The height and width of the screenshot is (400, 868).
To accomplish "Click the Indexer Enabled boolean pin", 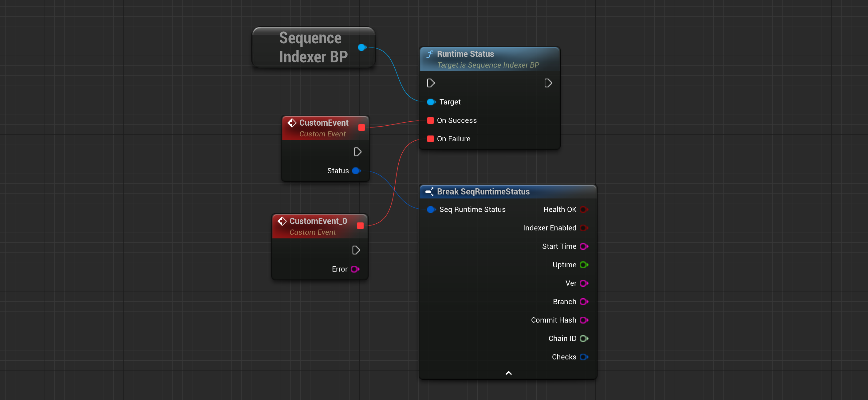I will click(584, 228).
